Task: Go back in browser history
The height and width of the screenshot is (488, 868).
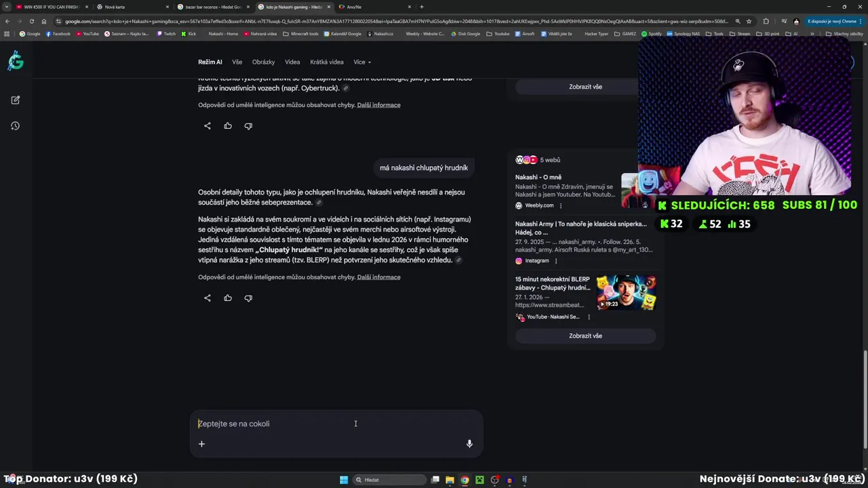Action: click(7, 21)
